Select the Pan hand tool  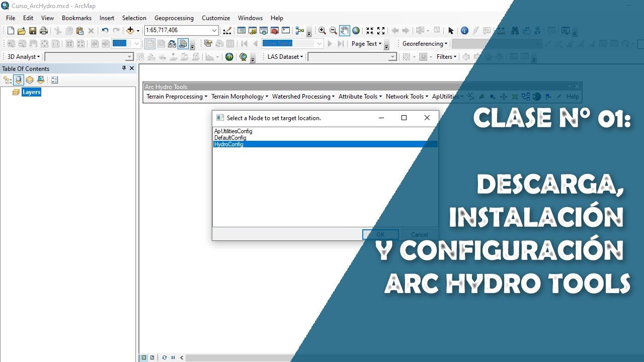pos(345,31)
